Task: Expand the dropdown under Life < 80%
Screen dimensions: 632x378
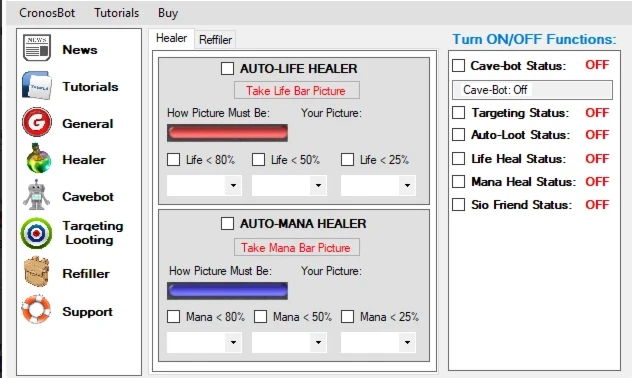Action: pos(204,185)
